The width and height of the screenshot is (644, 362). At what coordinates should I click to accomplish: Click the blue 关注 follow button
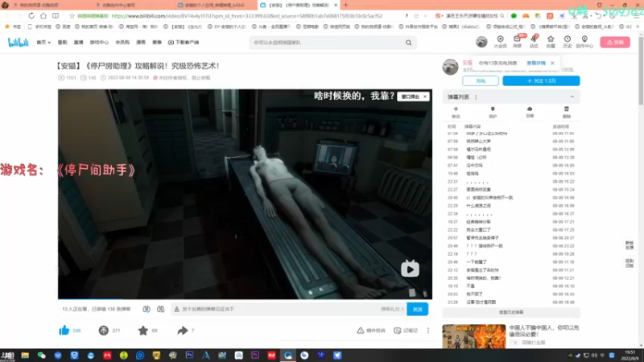click(541, 81)
